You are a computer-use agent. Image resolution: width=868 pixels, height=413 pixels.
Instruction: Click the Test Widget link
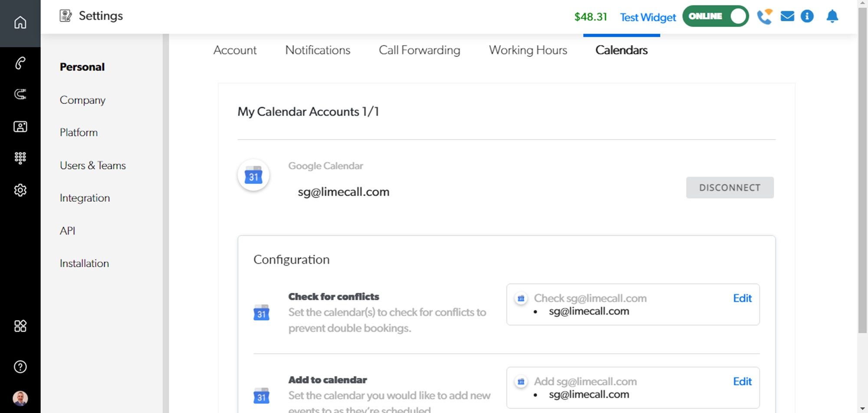pos(648,17)
